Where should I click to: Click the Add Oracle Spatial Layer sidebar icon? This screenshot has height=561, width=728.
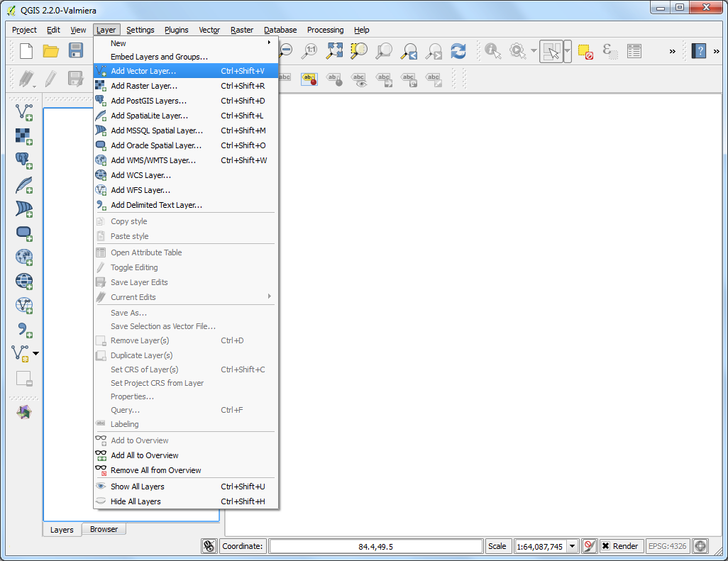(23, 233)
